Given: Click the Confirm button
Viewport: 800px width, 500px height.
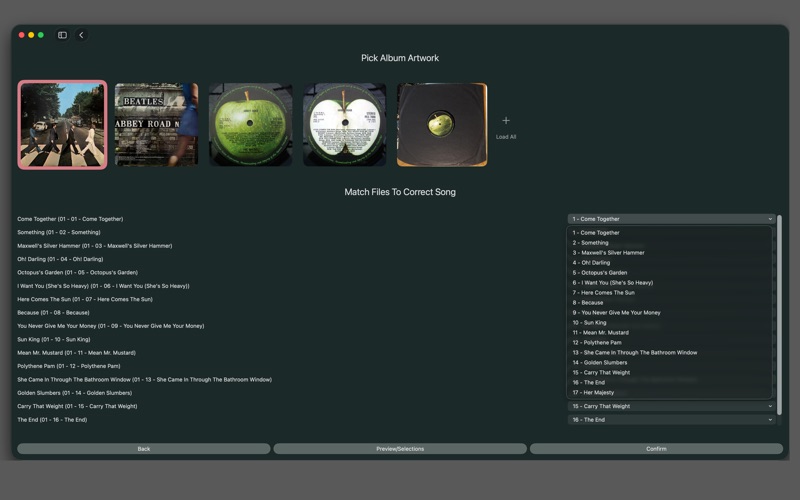Looking at the screenshot, I should click(x=656, y=448).
